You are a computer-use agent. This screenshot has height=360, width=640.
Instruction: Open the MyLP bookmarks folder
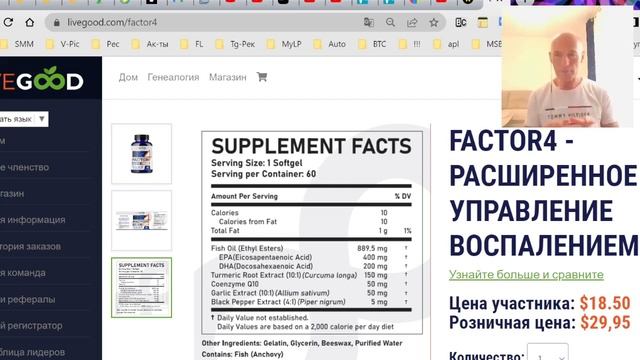pyautogui.click(x=284, y=44)
